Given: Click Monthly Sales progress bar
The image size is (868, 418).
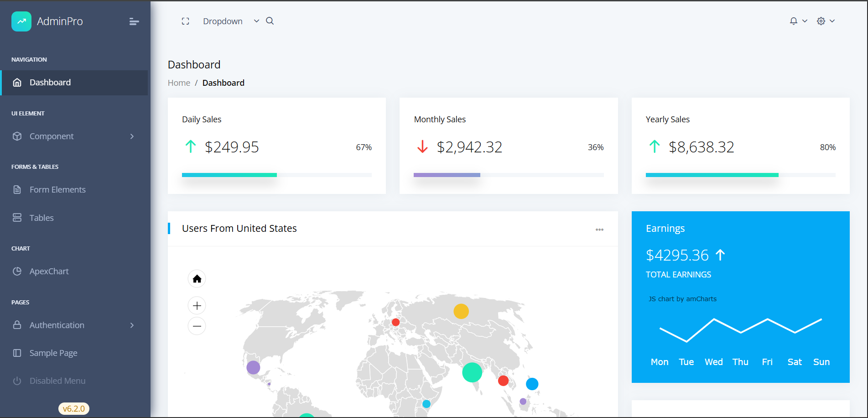Looking at the screenshot, I should 509,175.
